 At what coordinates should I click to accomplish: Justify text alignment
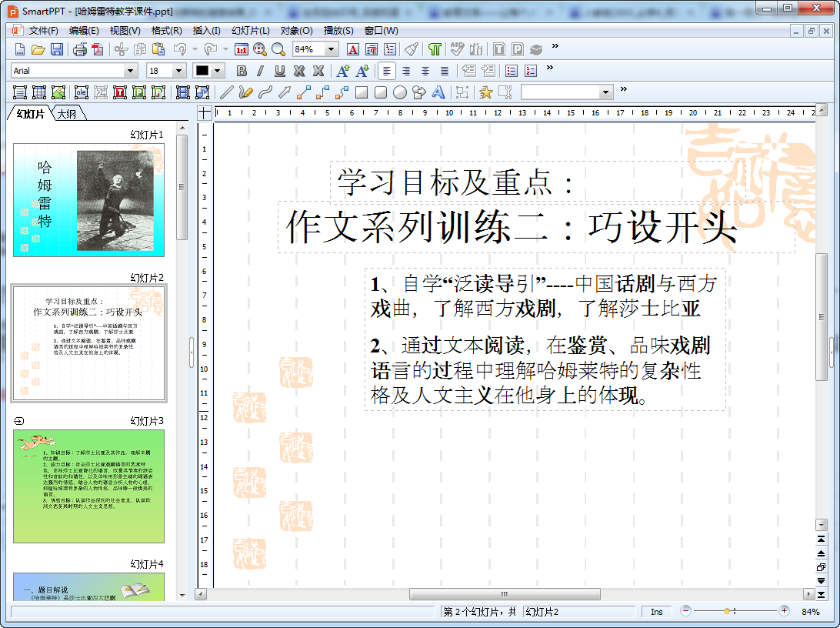pyautogui.click(x=444, y=71)
